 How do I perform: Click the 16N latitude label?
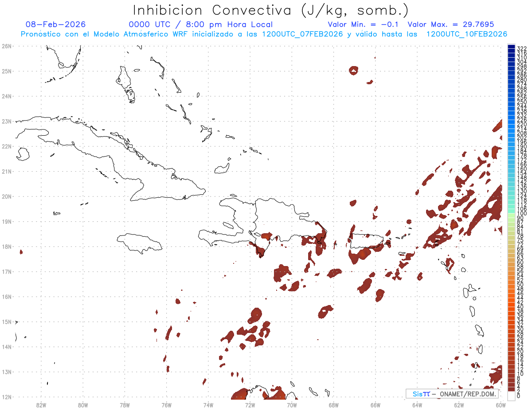click(6, 297)
